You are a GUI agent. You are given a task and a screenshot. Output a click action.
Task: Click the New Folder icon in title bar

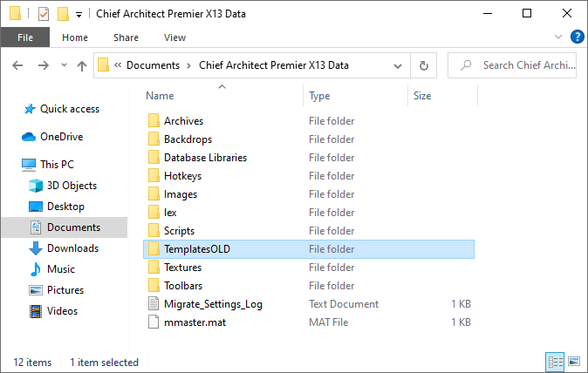pyautogui.click(x=63, y=14)
